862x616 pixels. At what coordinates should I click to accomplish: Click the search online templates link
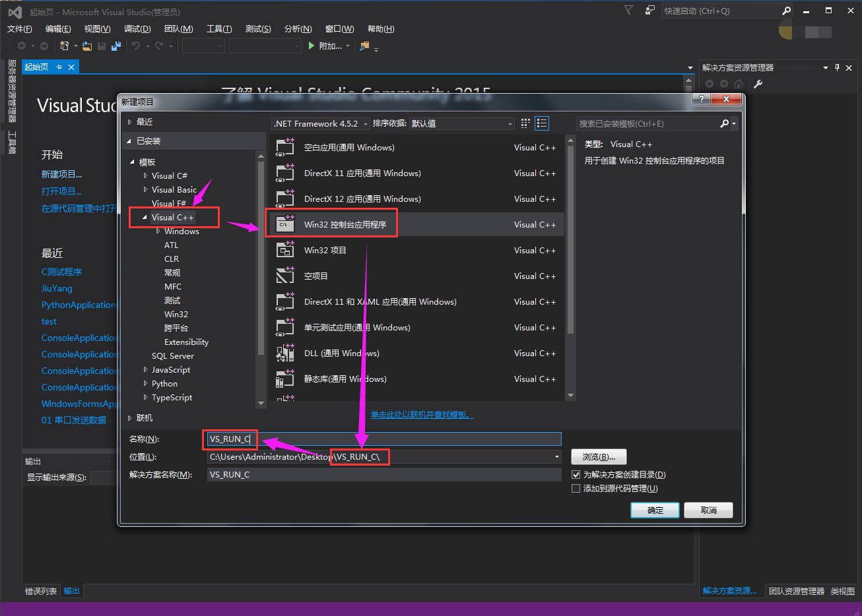422,415
